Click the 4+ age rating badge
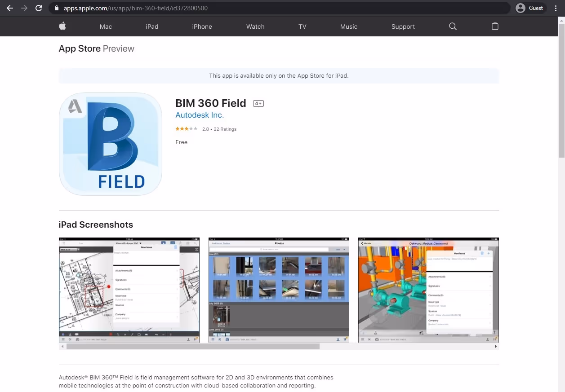 pyautogui.click(x=258, y=103)
